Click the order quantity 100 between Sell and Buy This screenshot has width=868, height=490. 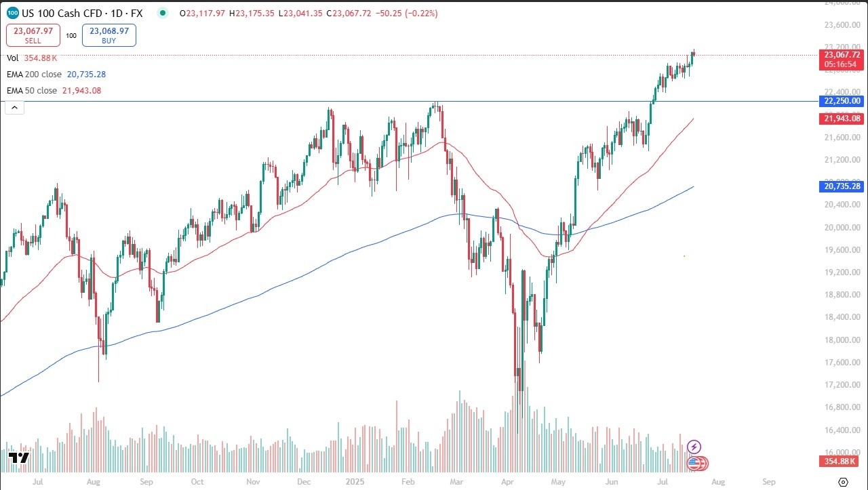point(71,35)
